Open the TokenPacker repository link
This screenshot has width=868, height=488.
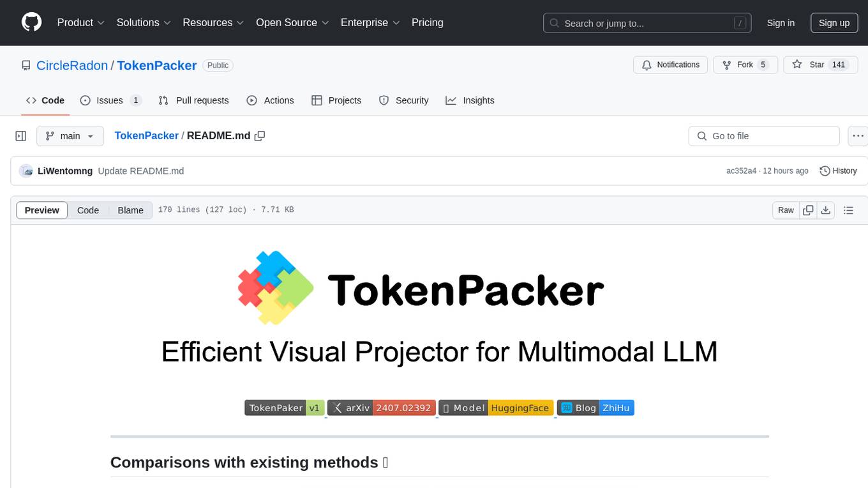tap(157, 65)
